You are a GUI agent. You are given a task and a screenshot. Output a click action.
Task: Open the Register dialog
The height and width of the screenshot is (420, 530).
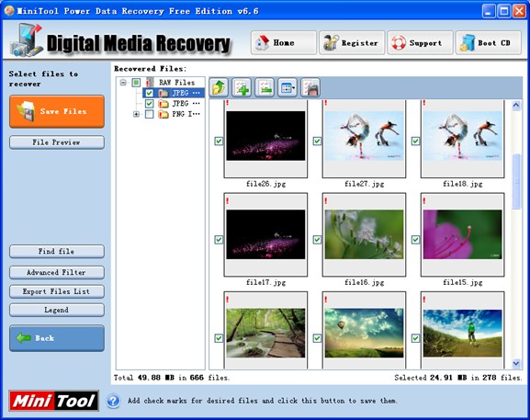point(352,42)
